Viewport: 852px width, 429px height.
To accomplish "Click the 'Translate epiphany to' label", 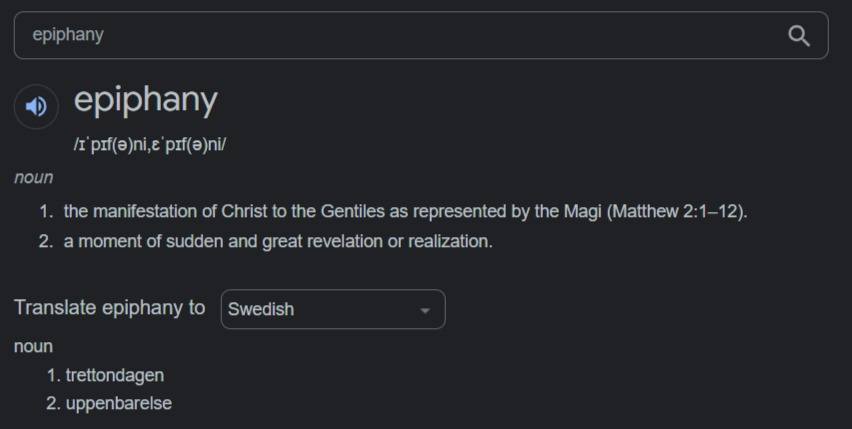I will [110, 308].
